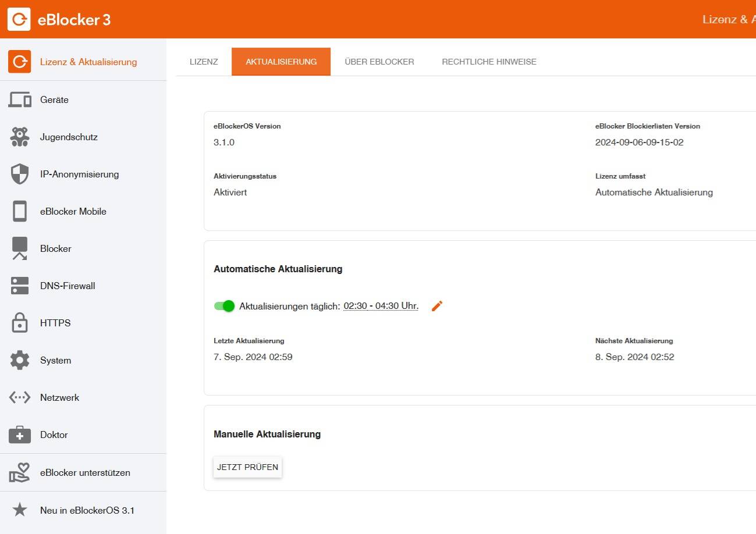The width and height of the screenshot is (756, 534).
Task: Click the star icon for Neu in eBlockerOS
Action: [20, 510]
